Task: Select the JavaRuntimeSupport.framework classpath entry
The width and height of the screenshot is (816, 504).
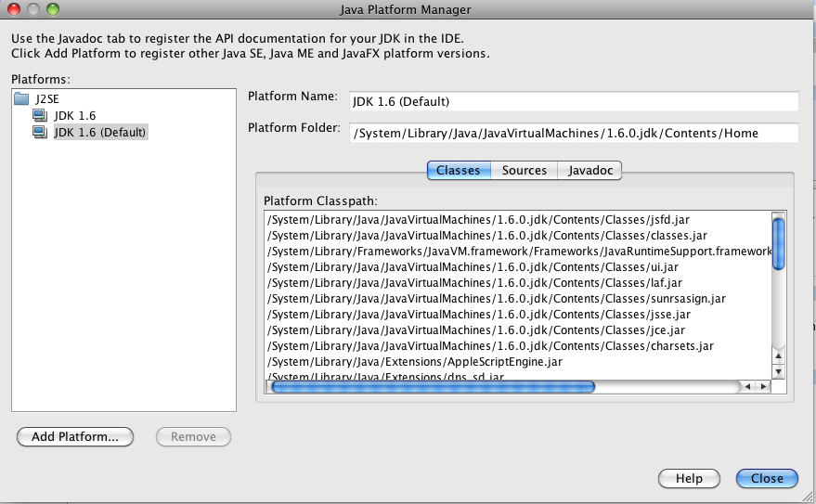Action: [519, 252]
